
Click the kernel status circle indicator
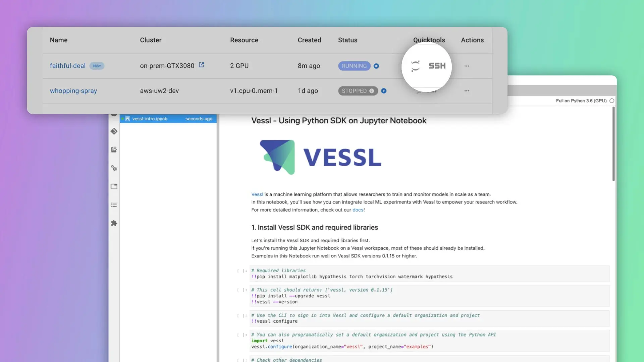click(x=612, y=101)
